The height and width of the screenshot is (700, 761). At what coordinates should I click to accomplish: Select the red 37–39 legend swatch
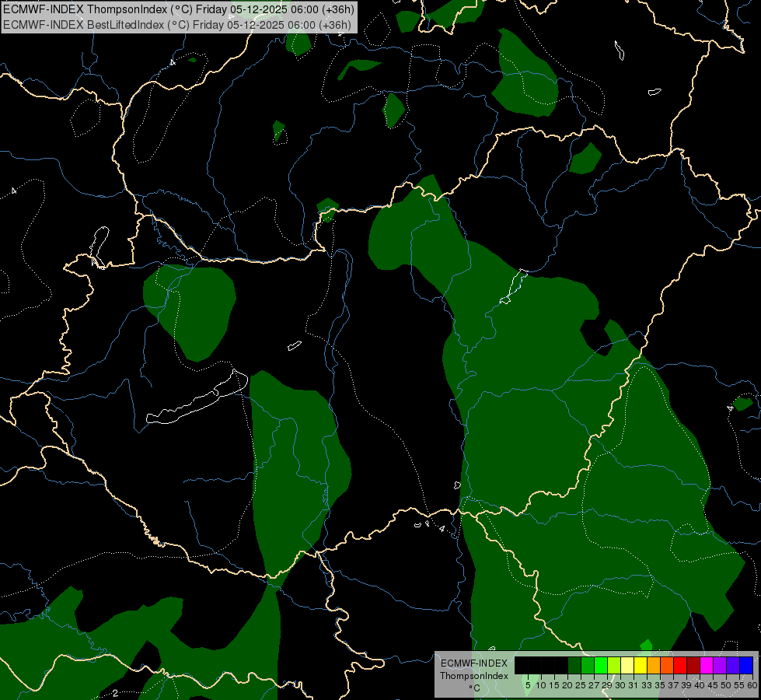coord(680,665)
